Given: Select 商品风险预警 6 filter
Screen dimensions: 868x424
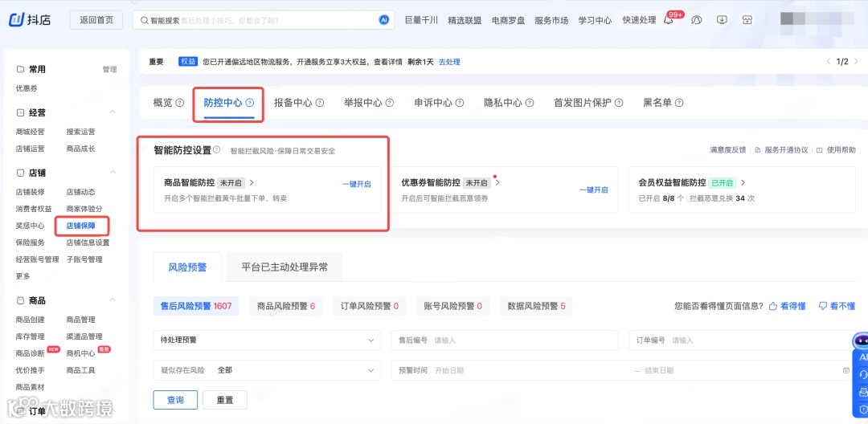Looking at the screenshot, I should click(285, 306).
